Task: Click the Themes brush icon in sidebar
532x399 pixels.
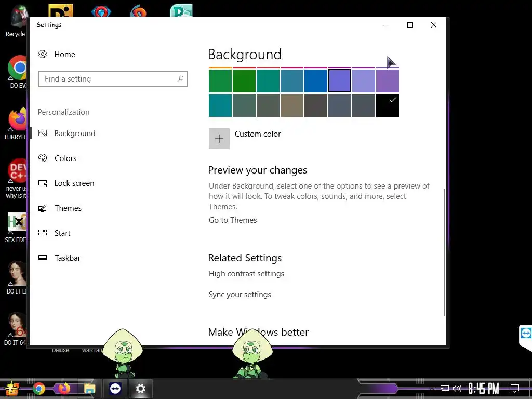Action: (x=43, y=208)
